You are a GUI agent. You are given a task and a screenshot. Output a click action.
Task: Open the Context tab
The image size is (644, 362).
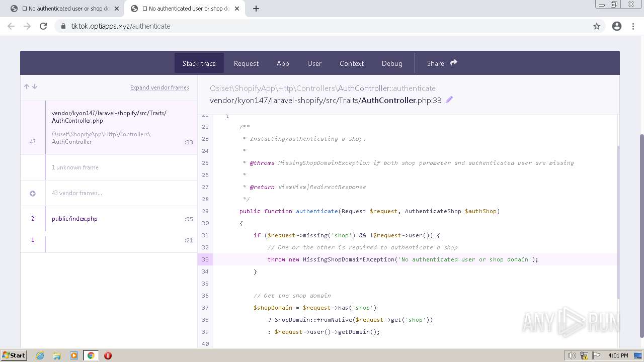pyautogui.click(x=352, y=63)
